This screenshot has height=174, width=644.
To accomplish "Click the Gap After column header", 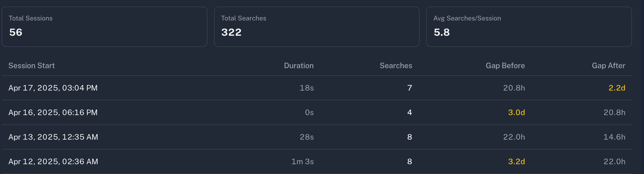I will (608, 66).
